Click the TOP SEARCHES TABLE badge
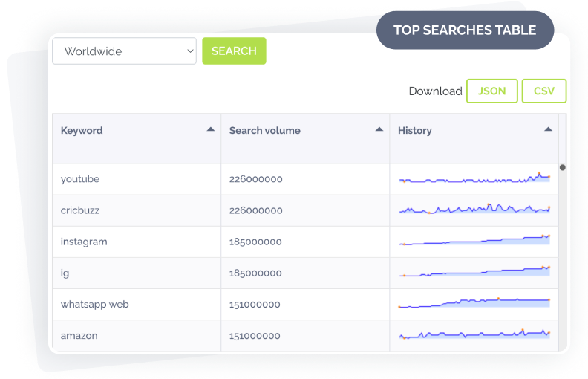The image size is (588, 379). click(x=465, y=30)
